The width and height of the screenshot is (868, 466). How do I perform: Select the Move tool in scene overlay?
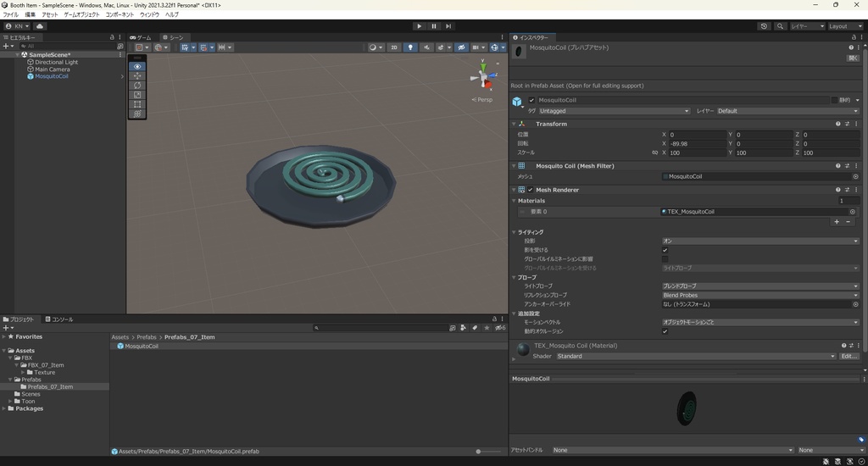coord(137,76)
